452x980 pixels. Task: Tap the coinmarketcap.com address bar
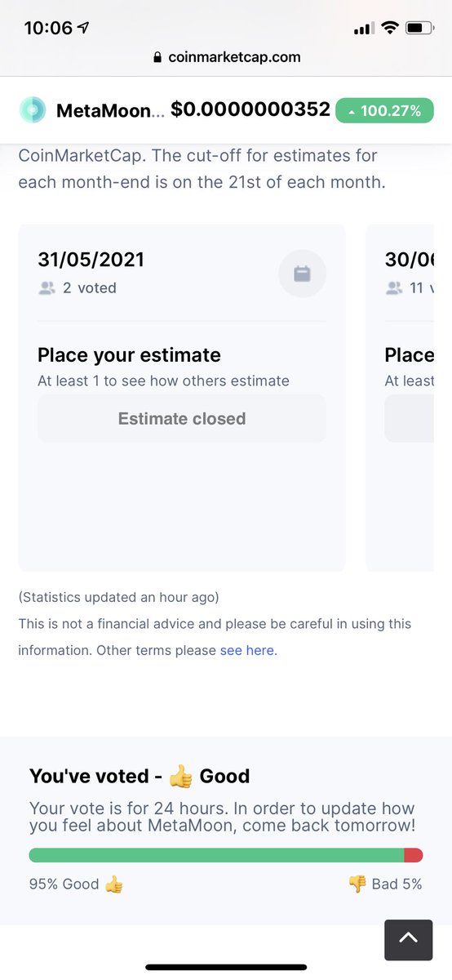click(226, 57)
